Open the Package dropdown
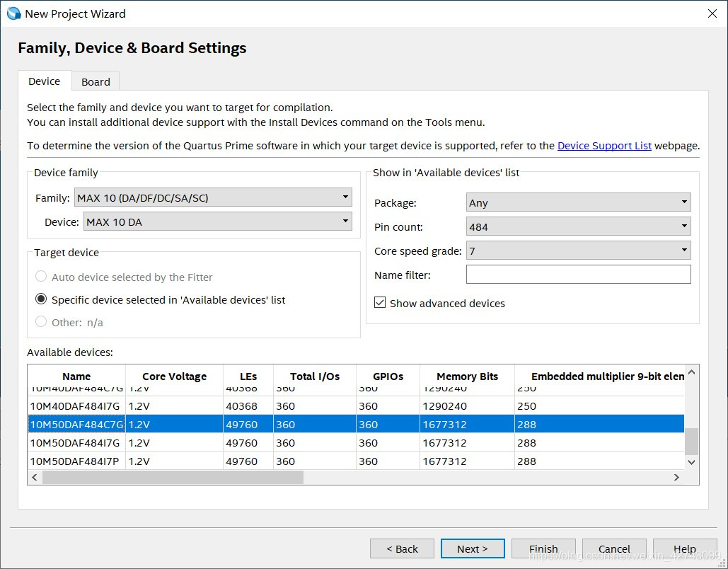Image resolution: width=728 pixels, height=569 pixels. (x=578, y=202)
